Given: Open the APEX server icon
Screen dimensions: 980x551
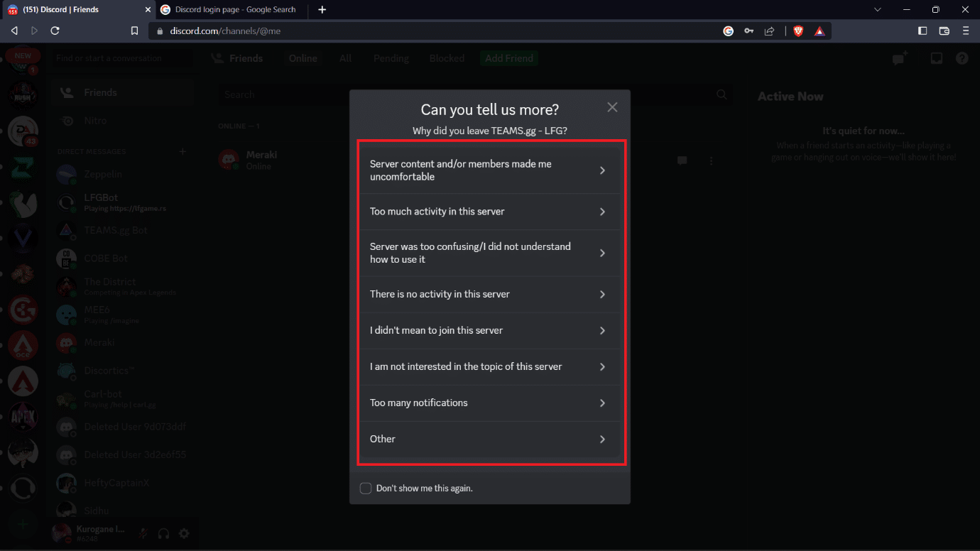Looking at the screenshot, I should click(23, 418).
